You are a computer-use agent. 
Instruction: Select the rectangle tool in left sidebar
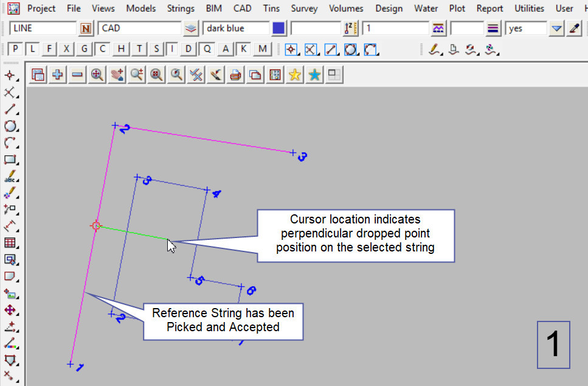(10, 160)
